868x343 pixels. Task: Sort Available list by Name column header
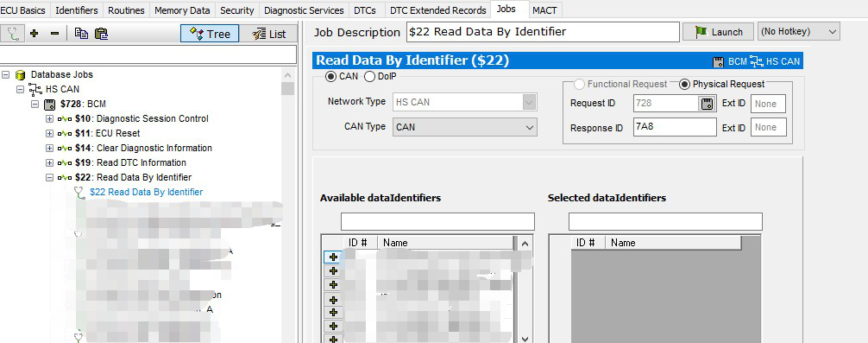coord(445,243)
